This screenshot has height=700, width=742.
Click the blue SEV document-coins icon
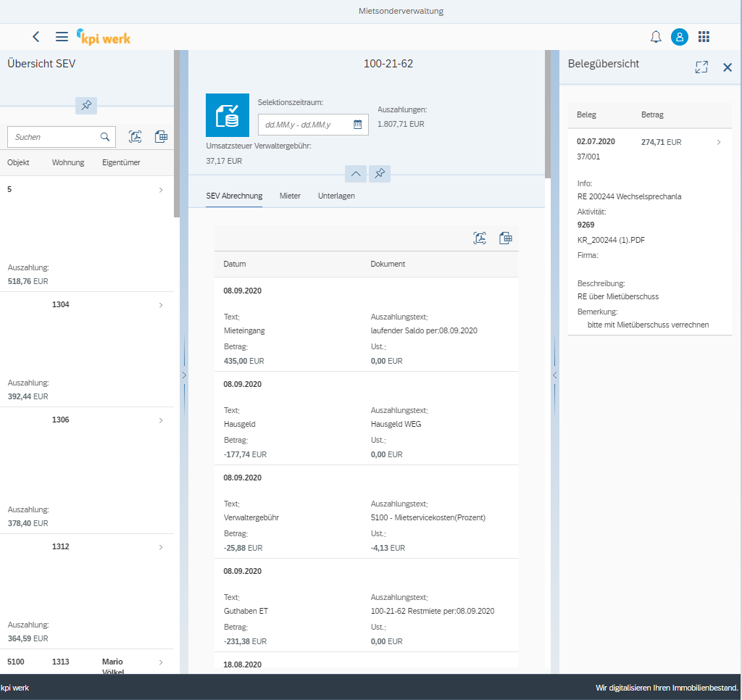(x=227, y=115)
